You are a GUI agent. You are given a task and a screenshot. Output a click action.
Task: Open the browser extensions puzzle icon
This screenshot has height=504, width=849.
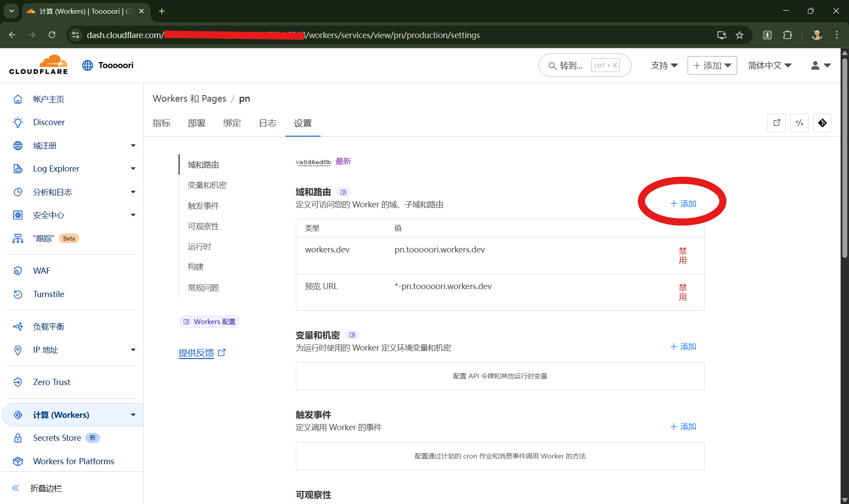788,35
